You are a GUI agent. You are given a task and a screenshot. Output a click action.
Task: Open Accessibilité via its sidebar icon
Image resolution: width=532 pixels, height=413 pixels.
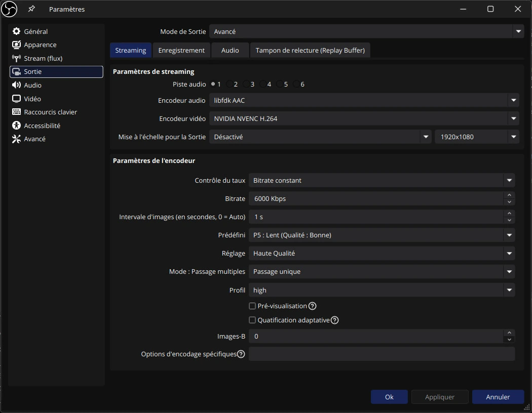16,126
